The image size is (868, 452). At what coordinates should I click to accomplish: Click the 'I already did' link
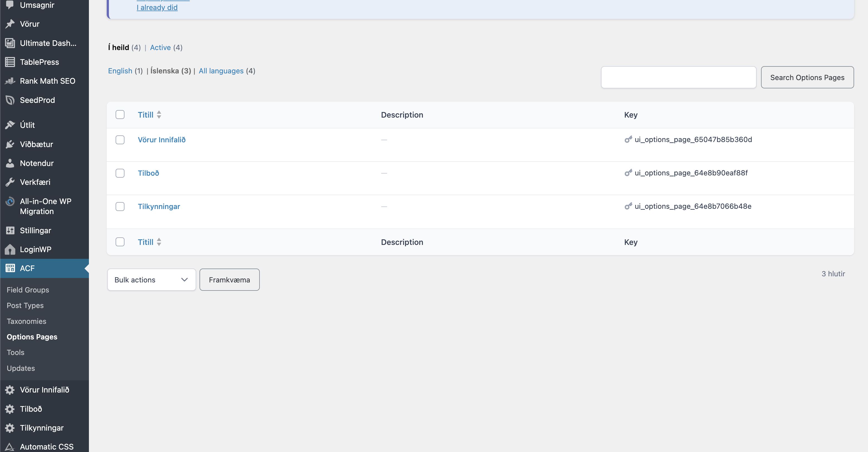pyautogui.click(x=157, y=8)
